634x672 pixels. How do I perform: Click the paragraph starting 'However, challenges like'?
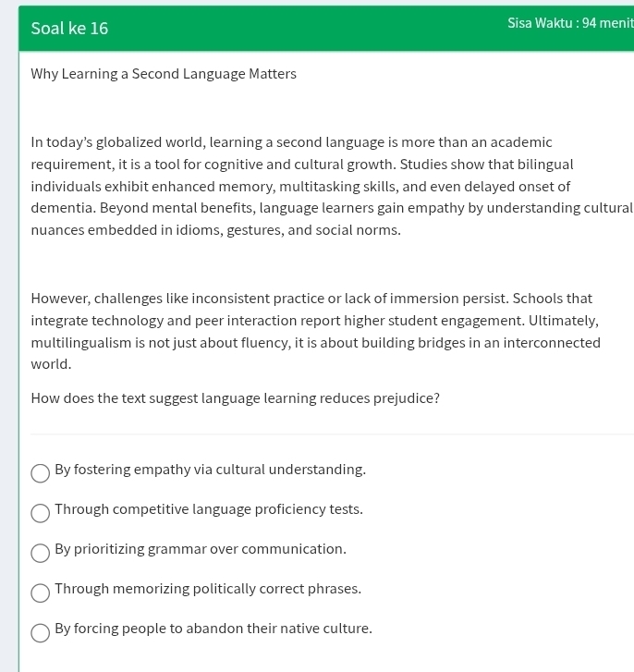coord(314,331)
